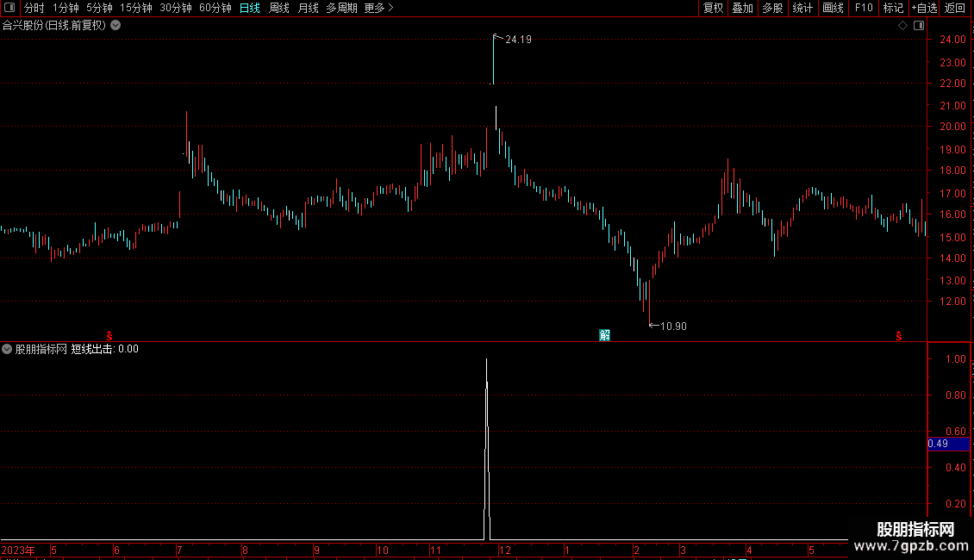Switch to 日线 daily chart
Screen dimensions: 974x560
[x=250, y=8]
